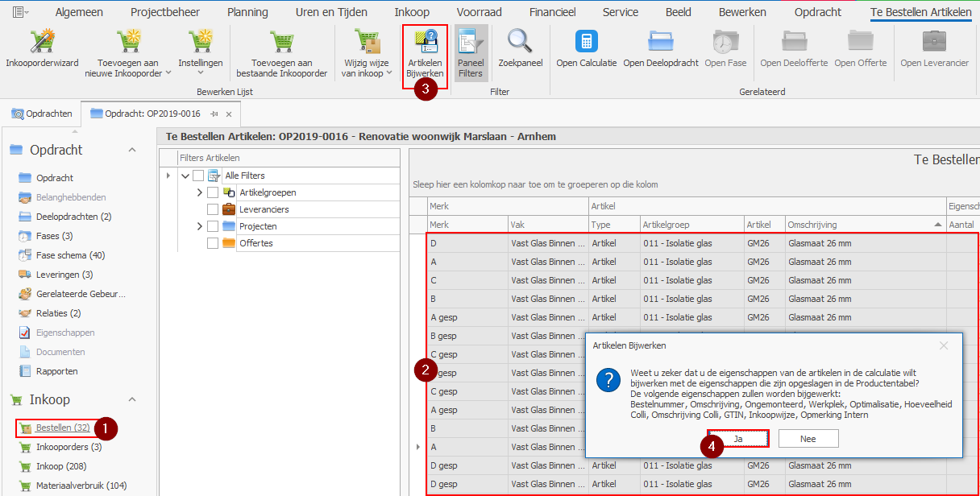The height and width of the screenshot is (496, 980).
Task: Pin the Opdracht: OP2019-0016 tab
Action: pyautogui.click(x=214, y=114)
